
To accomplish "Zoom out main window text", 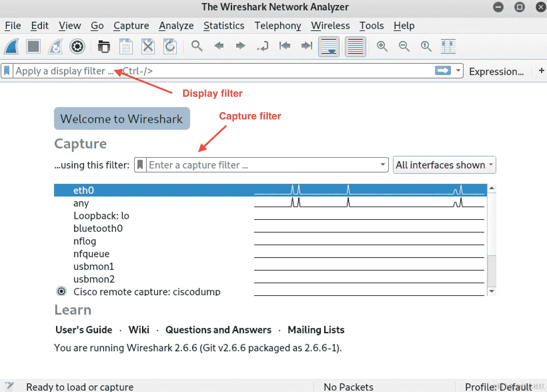I will coord(404,46).
